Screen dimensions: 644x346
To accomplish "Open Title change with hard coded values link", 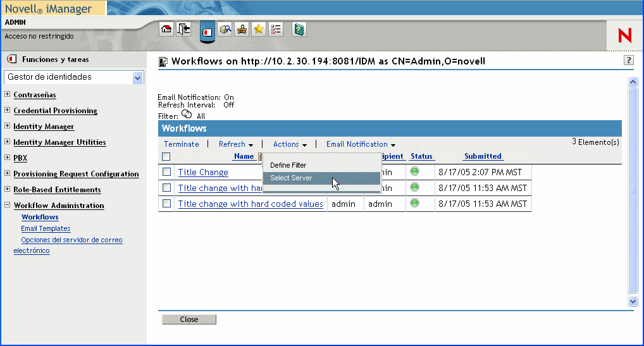I will point(251,204).
